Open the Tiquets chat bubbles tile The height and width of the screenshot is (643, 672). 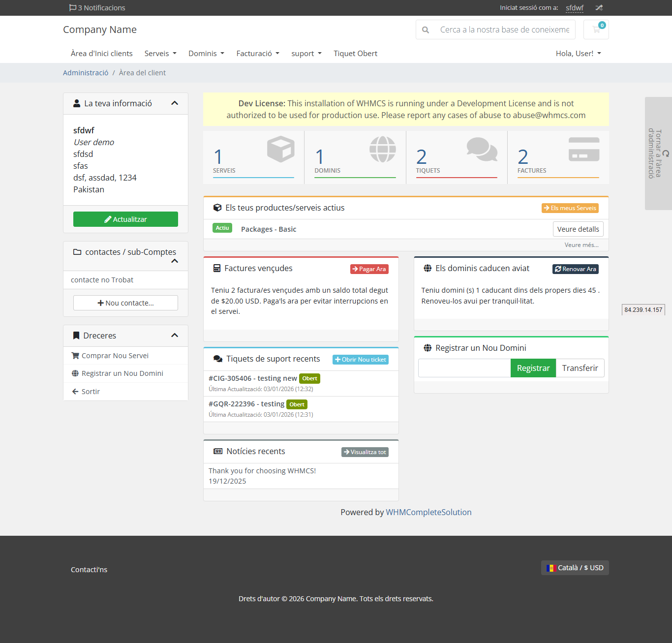click(457, 157)
